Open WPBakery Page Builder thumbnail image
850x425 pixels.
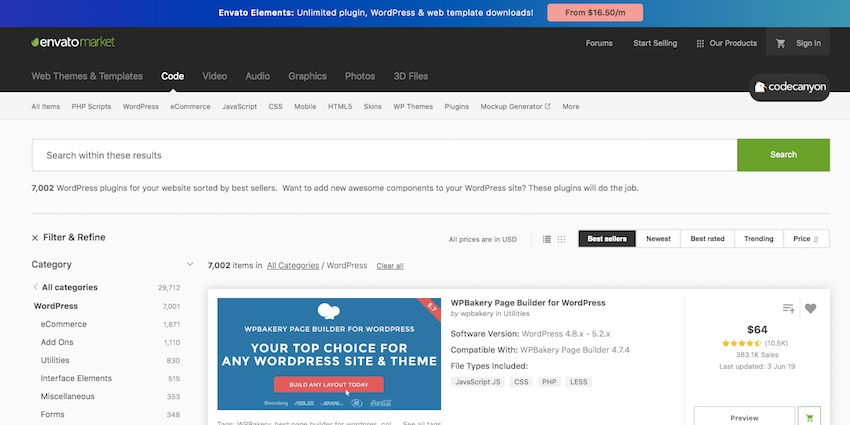329,354
